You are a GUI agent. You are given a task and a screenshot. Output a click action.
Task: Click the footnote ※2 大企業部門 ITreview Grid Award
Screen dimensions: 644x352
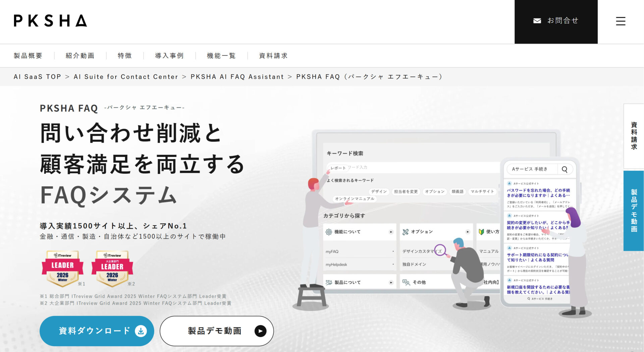(136, 303)
